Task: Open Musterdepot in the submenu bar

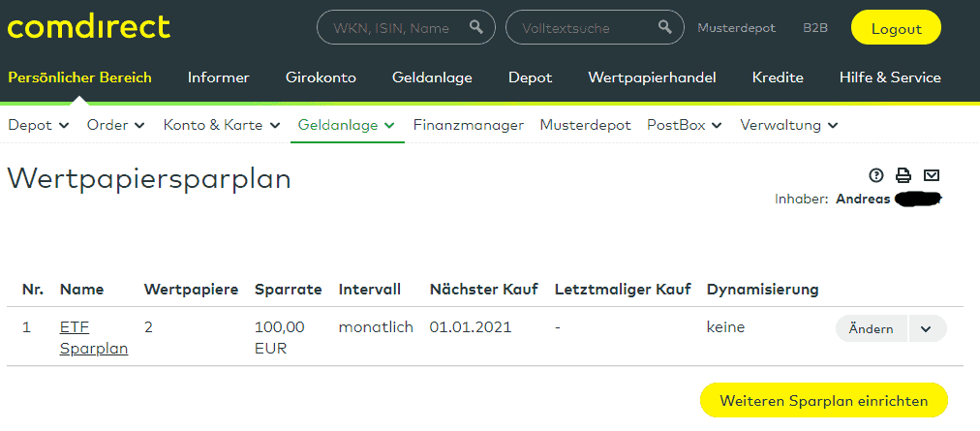Action: tap(585, 125)
